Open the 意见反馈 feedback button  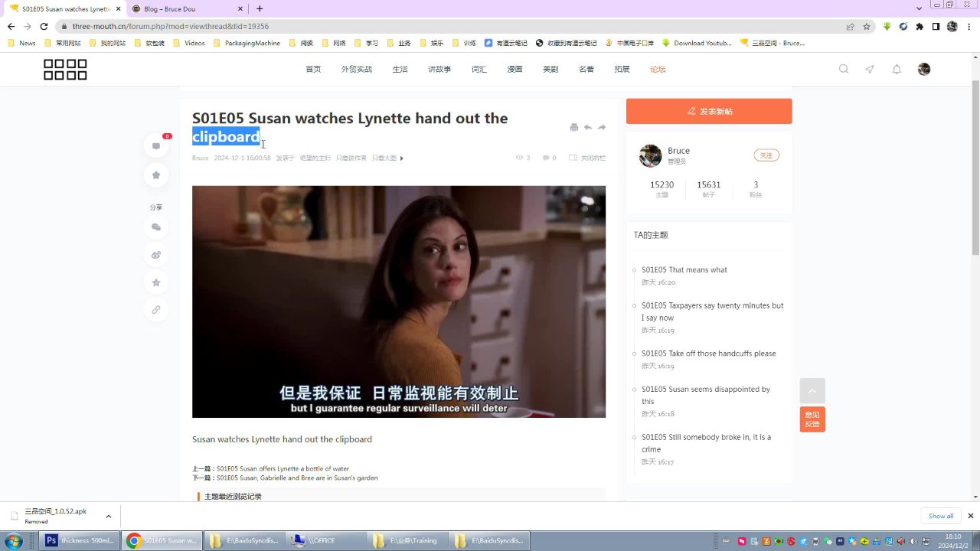(812, 419)
